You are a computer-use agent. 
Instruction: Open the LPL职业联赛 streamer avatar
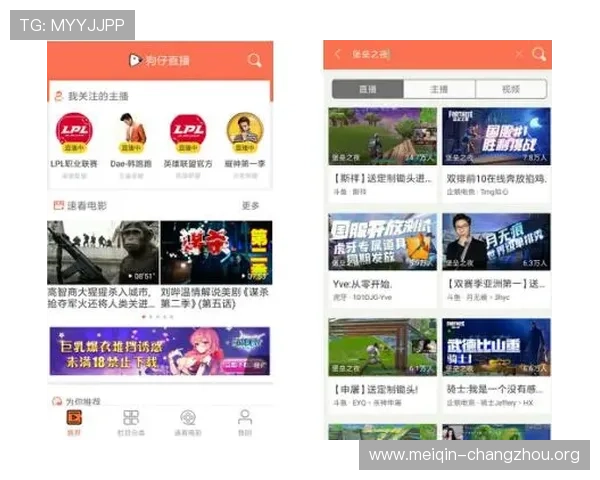(74, 131)
